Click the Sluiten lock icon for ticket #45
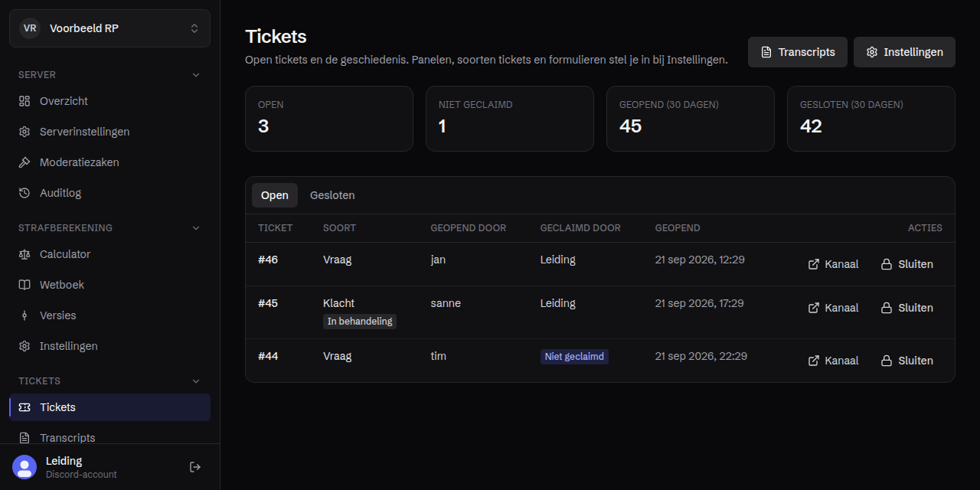Image resolution: width=980 pixels, height=490 pixels. 887,308
